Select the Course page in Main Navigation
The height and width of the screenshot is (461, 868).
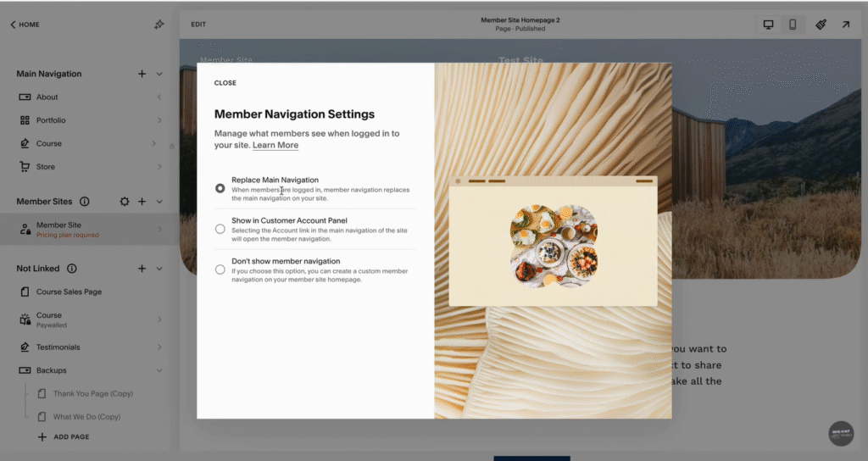pos(48,143)
